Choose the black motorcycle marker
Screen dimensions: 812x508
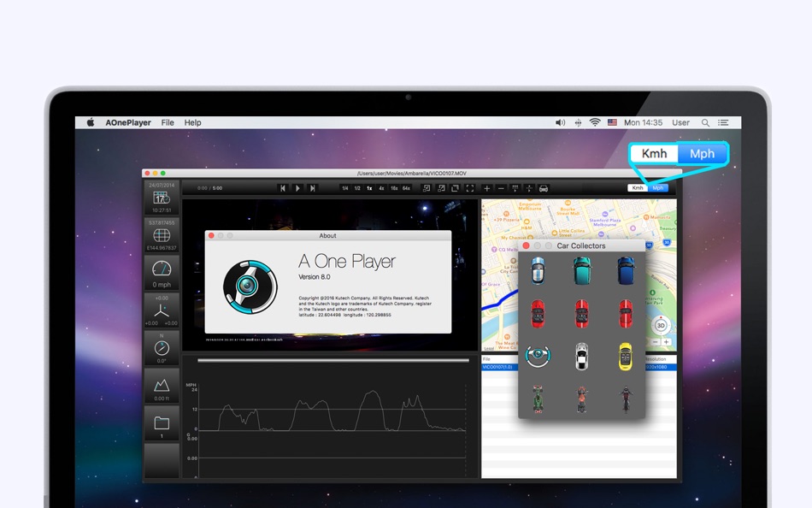click(626, 399)
